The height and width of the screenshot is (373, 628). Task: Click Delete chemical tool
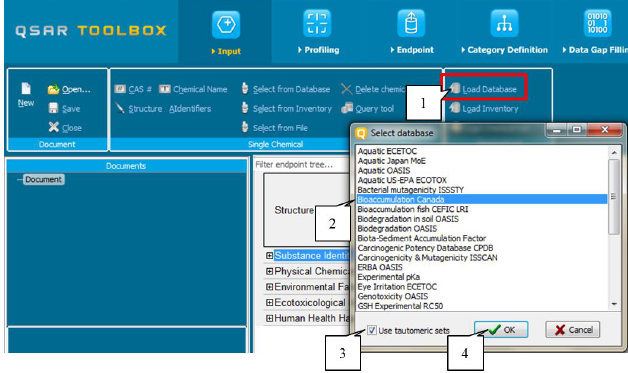pos(374,89)
